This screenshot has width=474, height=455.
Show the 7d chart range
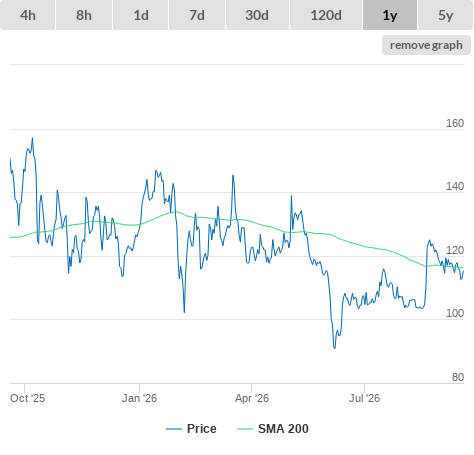pos(197,15)
